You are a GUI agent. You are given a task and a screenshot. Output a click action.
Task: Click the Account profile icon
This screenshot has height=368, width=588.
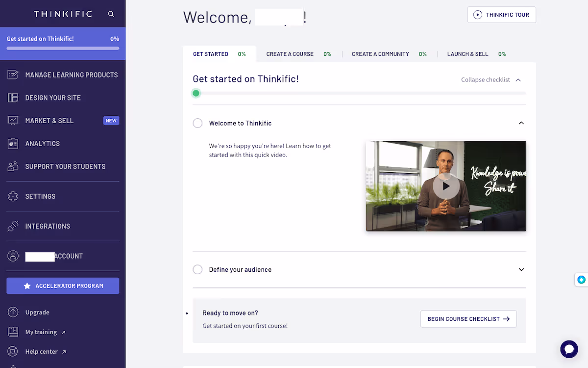click(13, 256)
